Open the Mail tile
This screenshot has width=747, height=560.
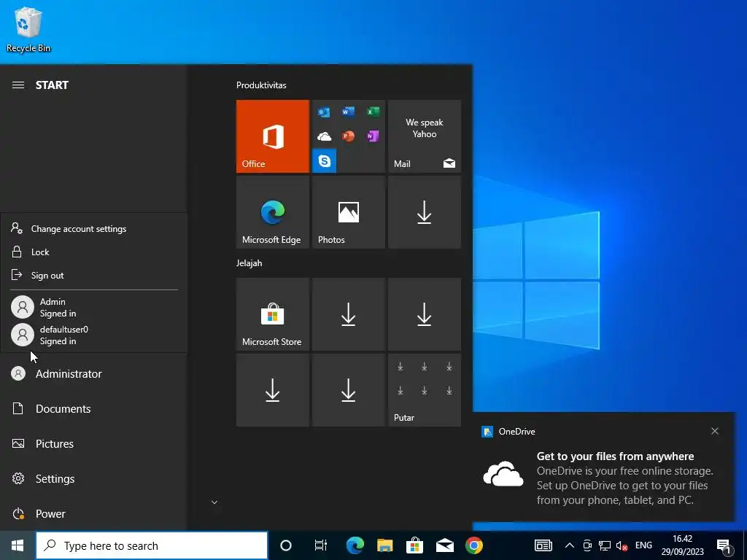click(425, 136)
